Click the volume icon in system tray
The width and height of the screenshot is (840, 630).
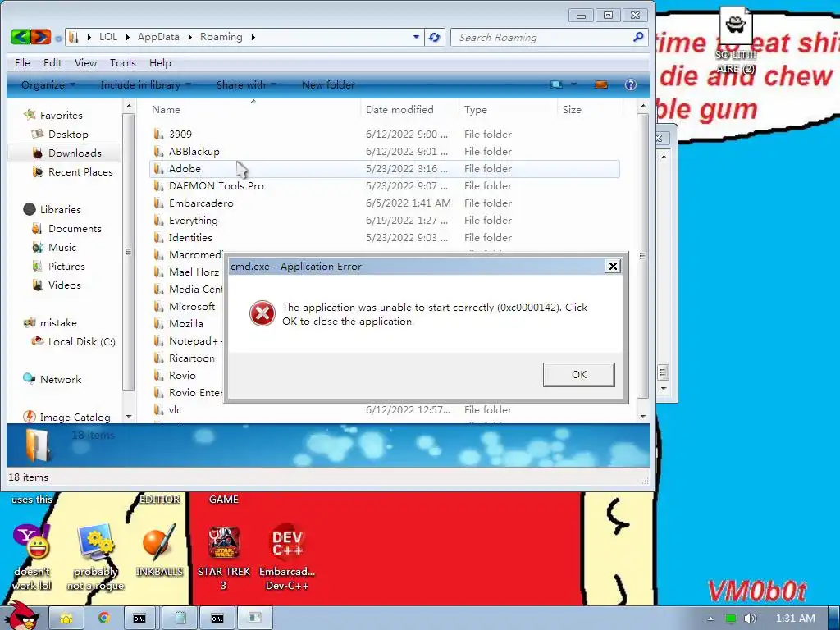(x=750, y=619)
